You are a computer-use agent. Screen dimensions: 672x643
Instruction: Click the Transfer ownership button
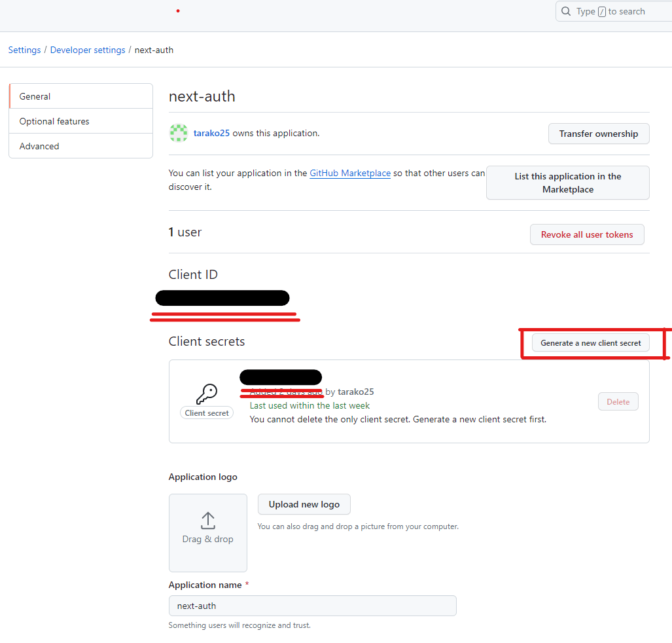tap(598, 134)
